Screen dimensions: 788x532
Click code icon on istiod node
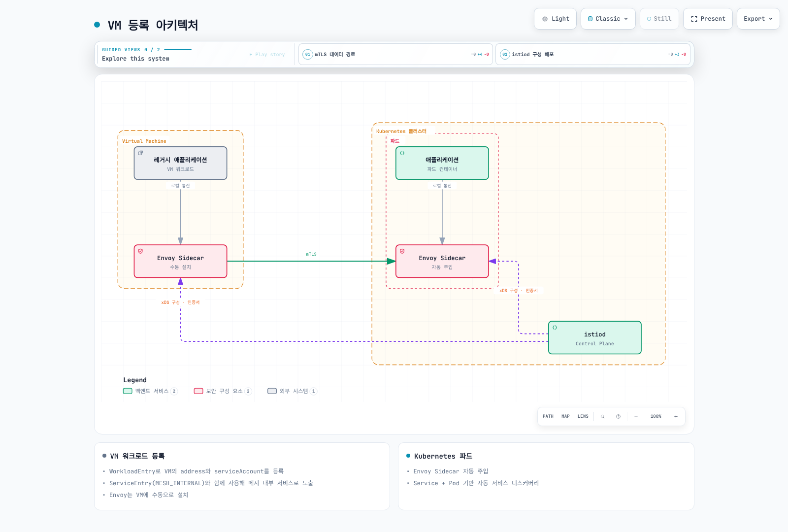[555, 328]
